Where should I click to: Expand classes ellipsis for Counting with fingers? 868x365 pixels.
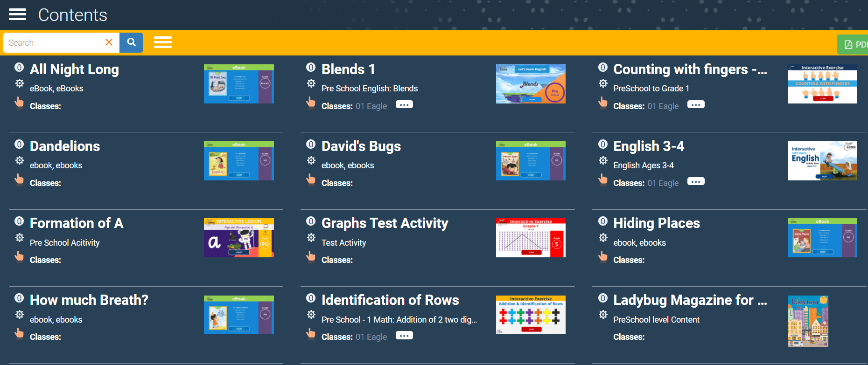(x=696, y=105)
